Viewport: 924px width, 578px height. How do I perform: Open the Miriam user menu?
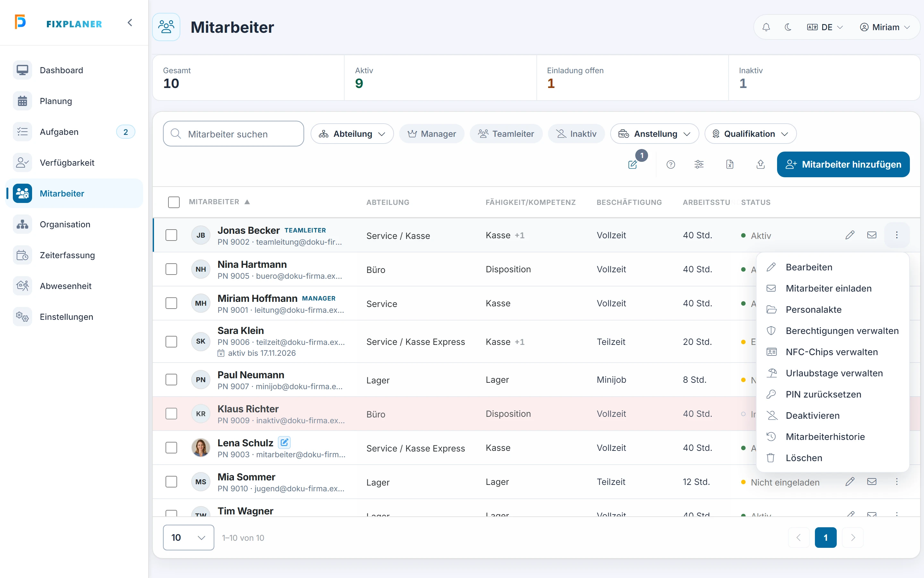pos(885,27)
